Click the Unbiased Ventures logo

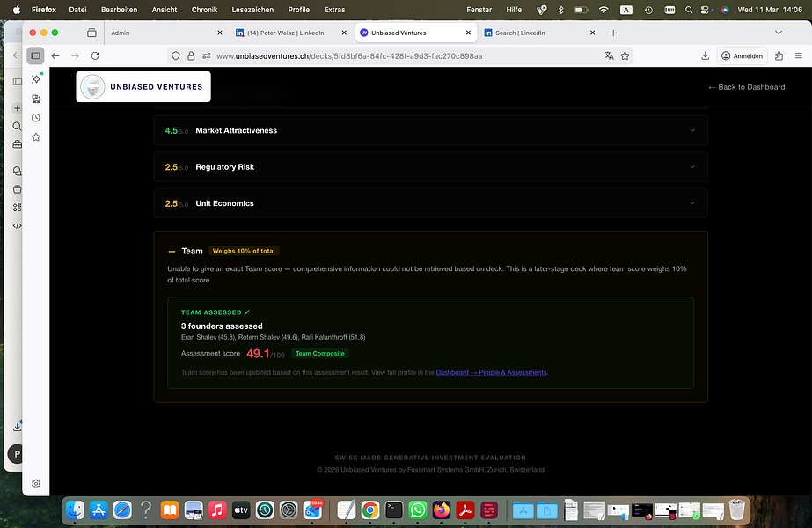coord(143,86)
